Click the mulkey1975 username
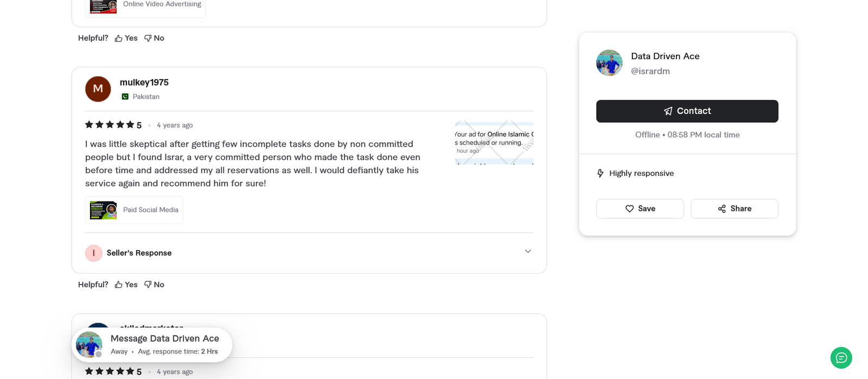This screenshot has height=379, width=868. [x=143, y=82]
